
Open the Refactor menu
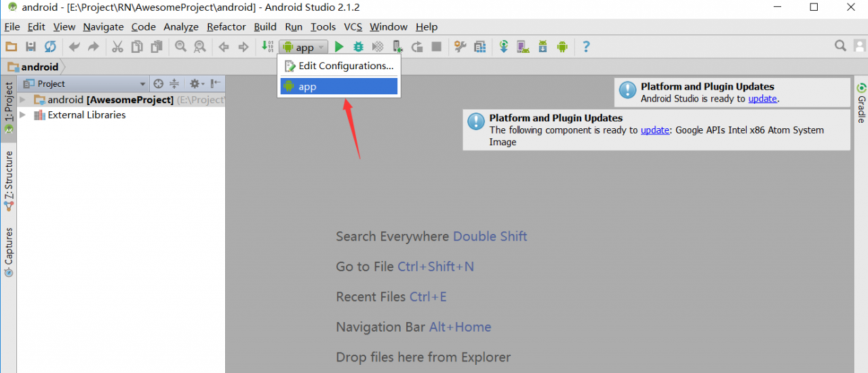point(226,26)
